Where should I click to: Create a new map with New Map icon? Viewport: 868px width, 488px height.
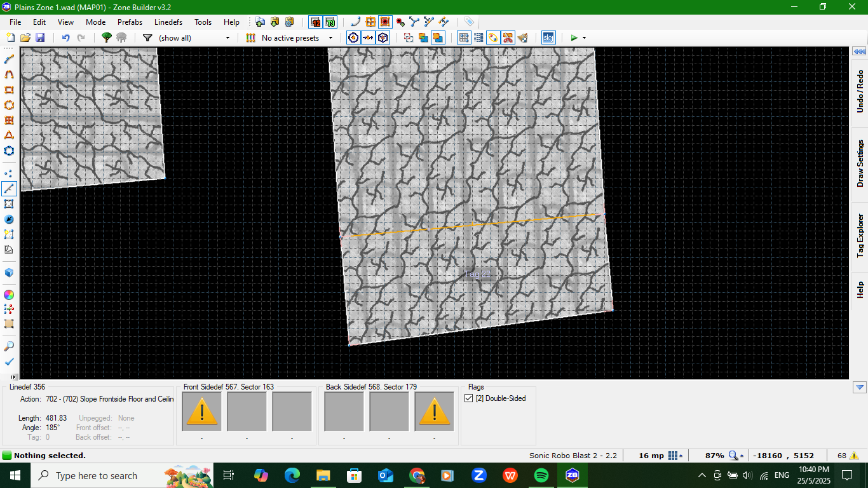point(10,38)
